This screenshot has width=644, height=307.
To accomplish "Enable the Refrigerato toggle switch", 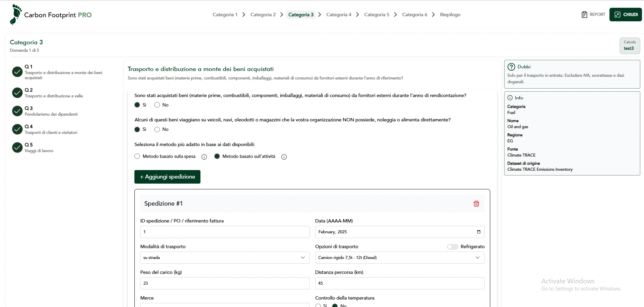I will click(452, 247).
